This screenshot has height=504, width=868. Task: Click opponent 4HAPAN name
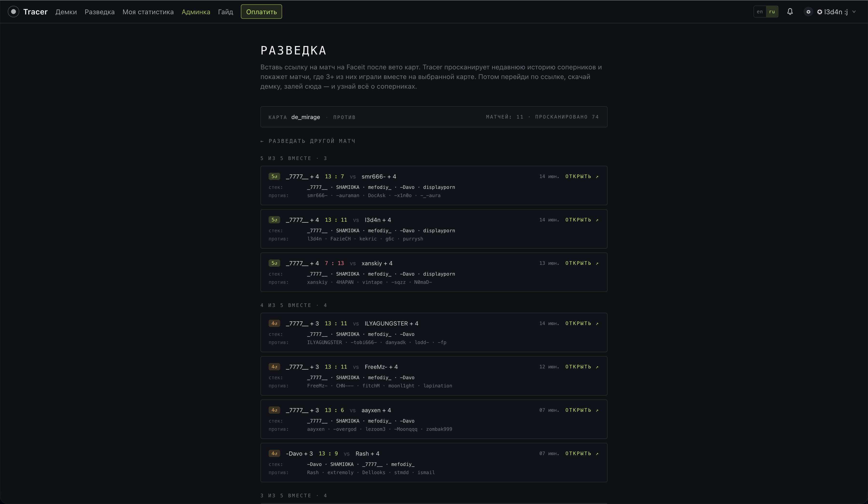[x=345, y=282]
